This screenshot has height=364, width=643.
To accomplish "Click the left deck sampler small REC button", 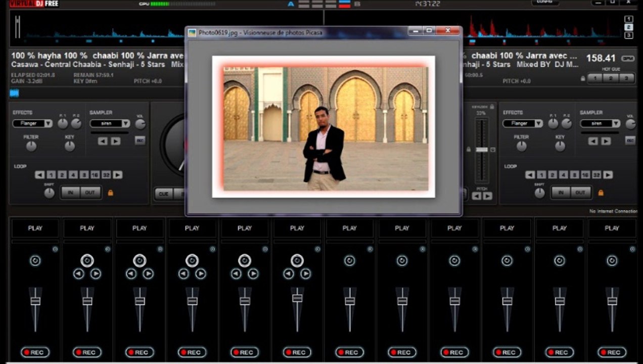I will [140, 141].
